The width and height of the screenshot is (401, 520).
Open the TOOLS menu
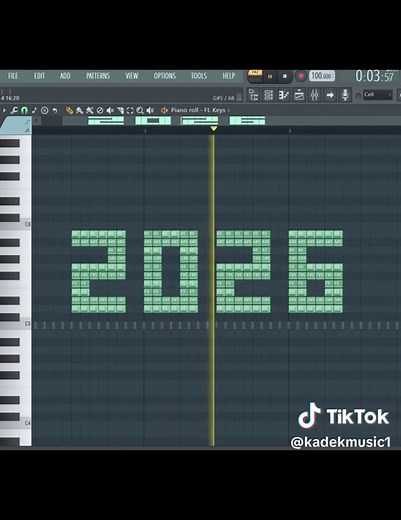point(199,76)
